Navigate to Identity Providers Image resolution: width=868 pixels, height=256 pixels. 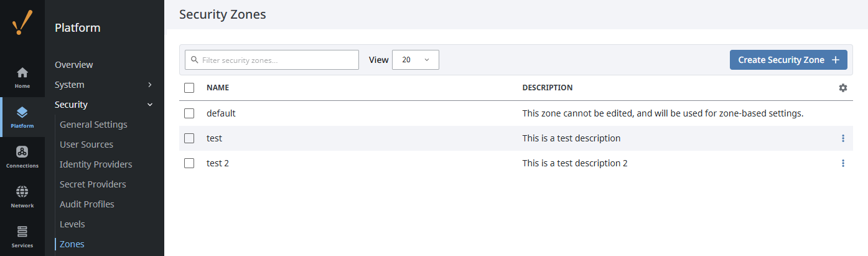96,164
